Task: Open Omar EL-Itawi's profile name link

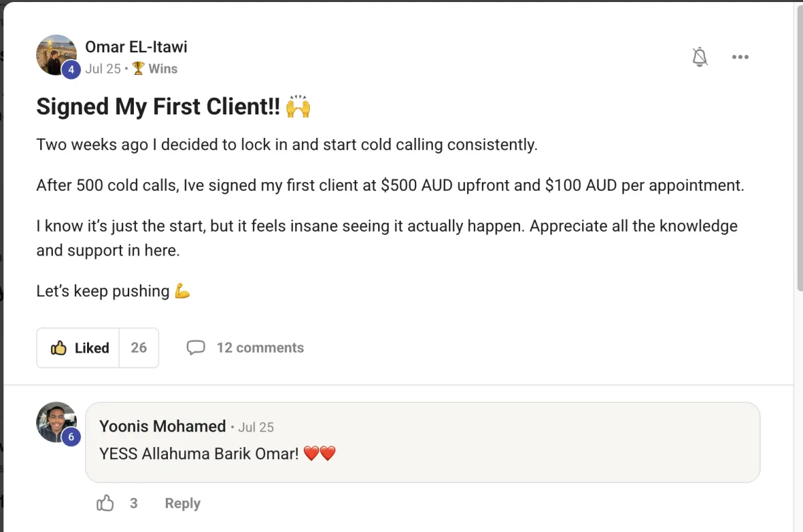Action: pos(136,47)
